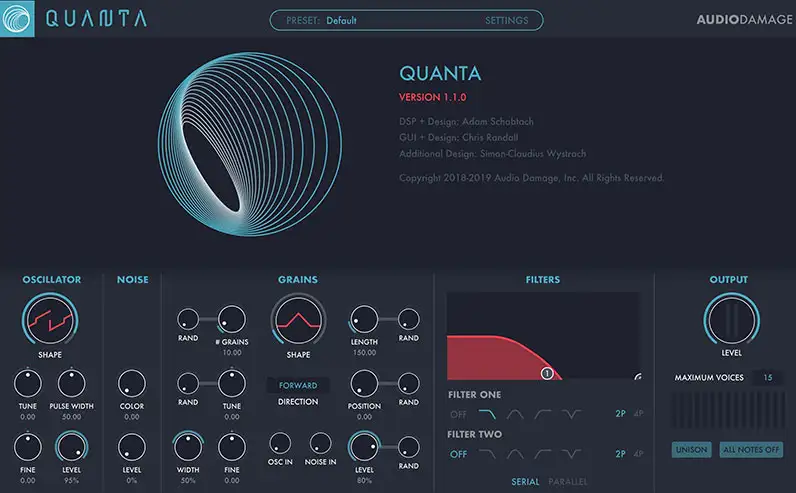The height and width of the screenshot is (493, 796).
Task: Click the Width value 50%
Action: pyautogui.click(x=188, y=480)
